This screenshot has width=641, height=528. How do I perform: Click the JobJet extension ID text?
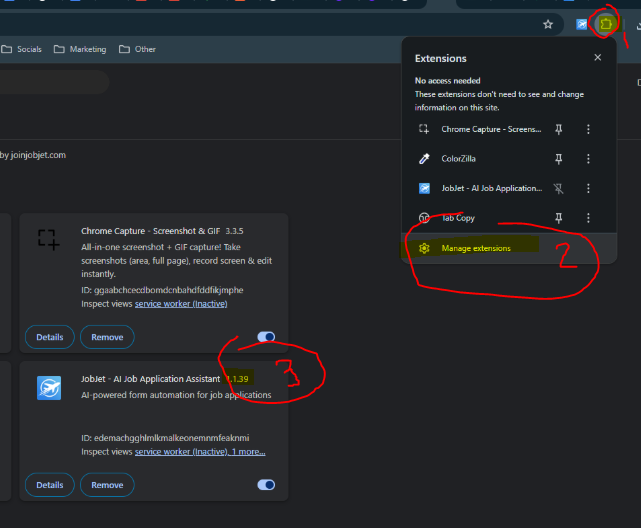point(165,438)
